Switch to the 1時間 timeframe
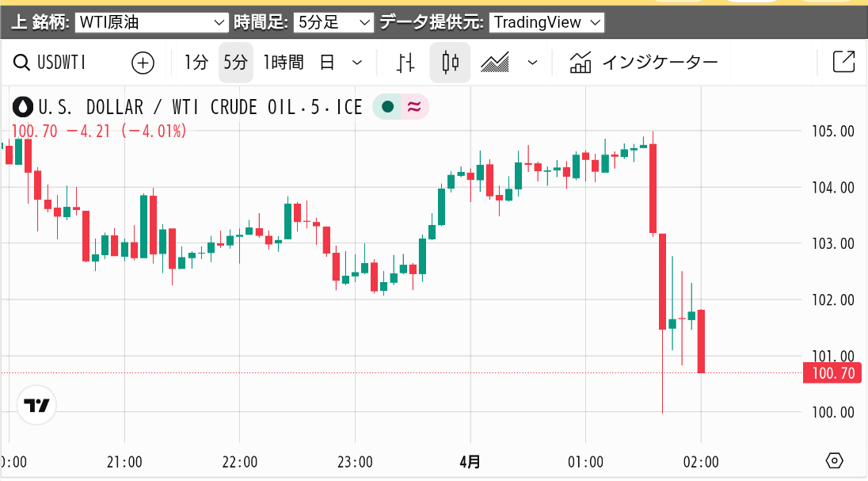The image size is (868, 481). click(284, 63)
